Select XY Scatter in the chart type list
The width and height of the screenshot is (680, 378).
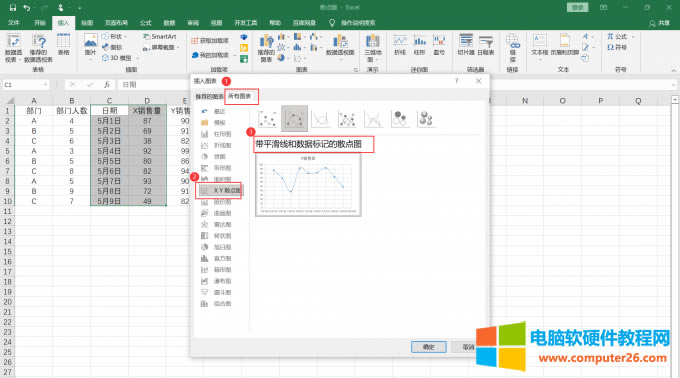click(x=220, y=190)
